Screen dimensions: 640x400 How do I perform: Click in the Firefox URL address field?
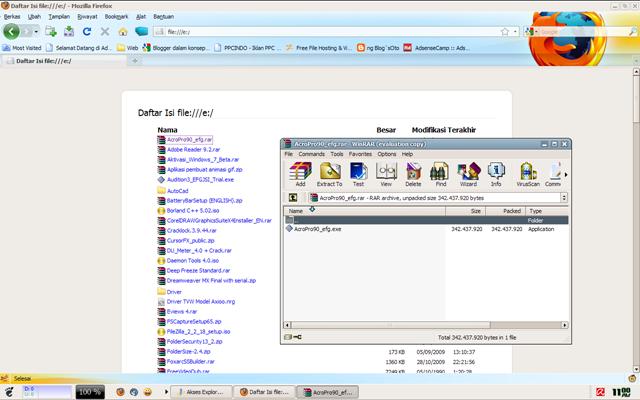333,31
